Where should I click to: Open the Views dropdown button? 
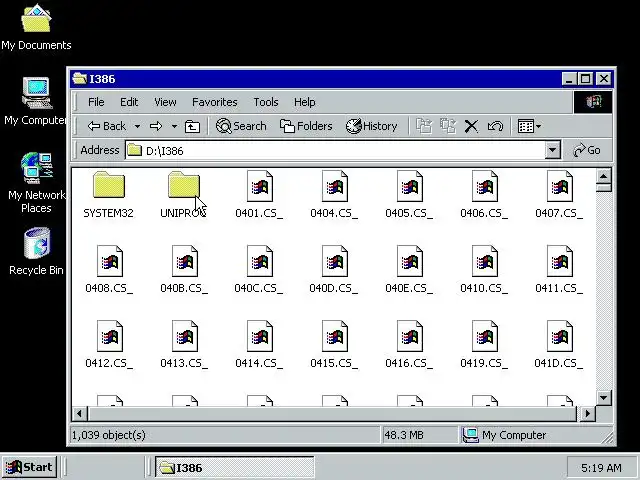coord(529,127)
